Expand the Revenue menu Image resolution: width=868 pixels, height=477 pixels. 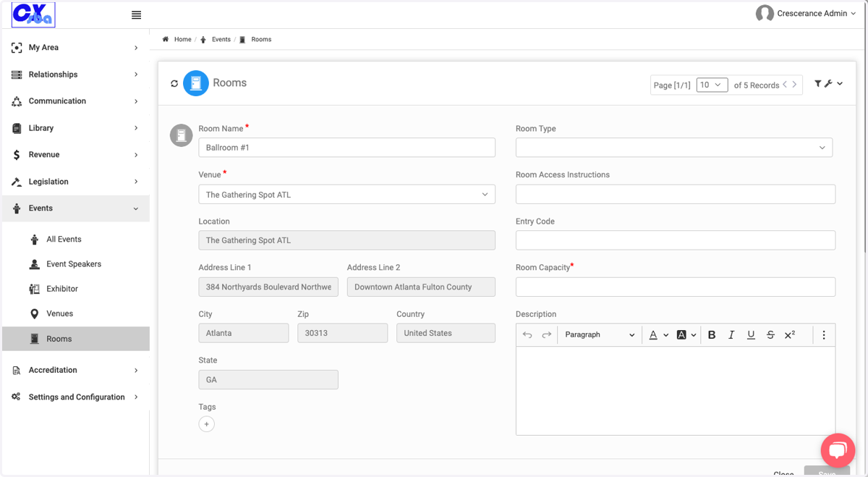point(75,155)
